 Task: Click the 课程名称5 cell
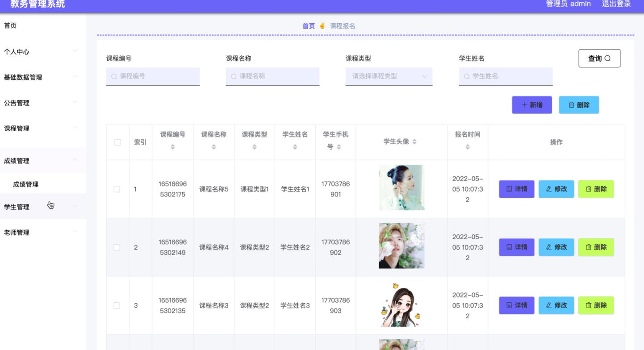[214, 189]
